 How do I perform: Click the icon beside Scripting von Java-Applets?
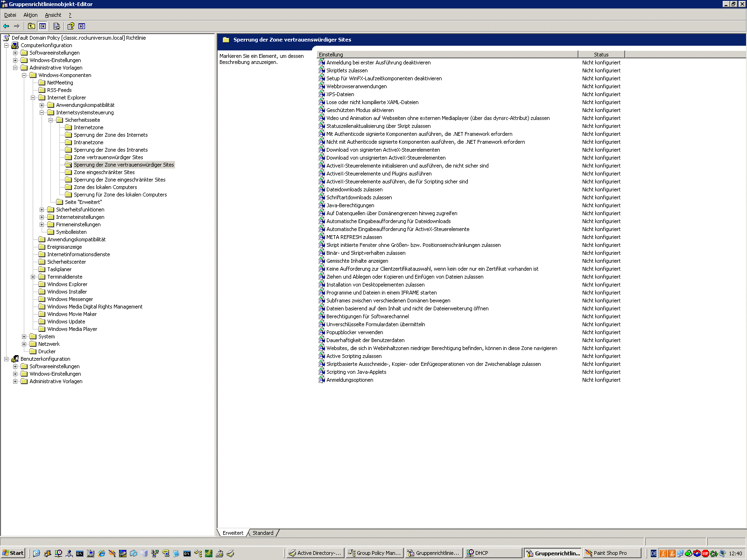(322, 372)
